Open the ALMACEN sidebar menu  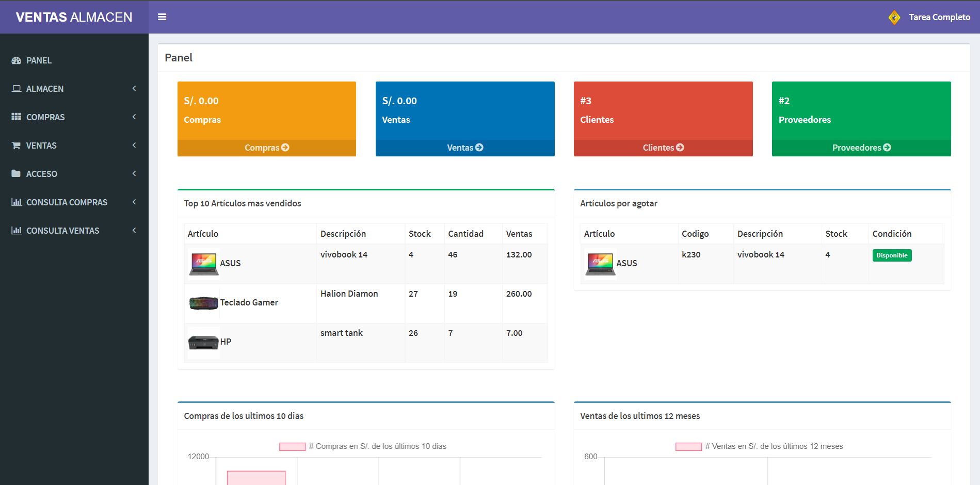point(74,89)
